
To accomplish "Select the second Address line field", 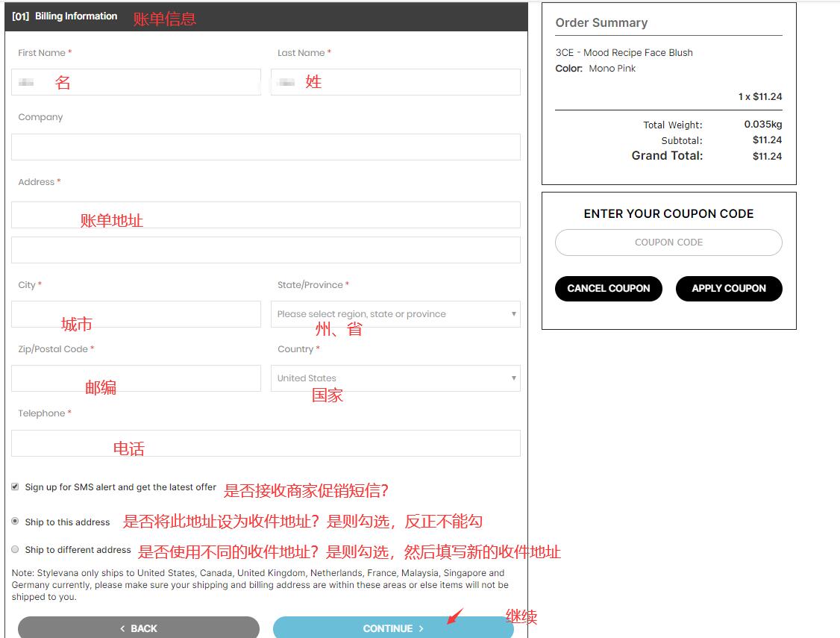I will pos(266,250).
